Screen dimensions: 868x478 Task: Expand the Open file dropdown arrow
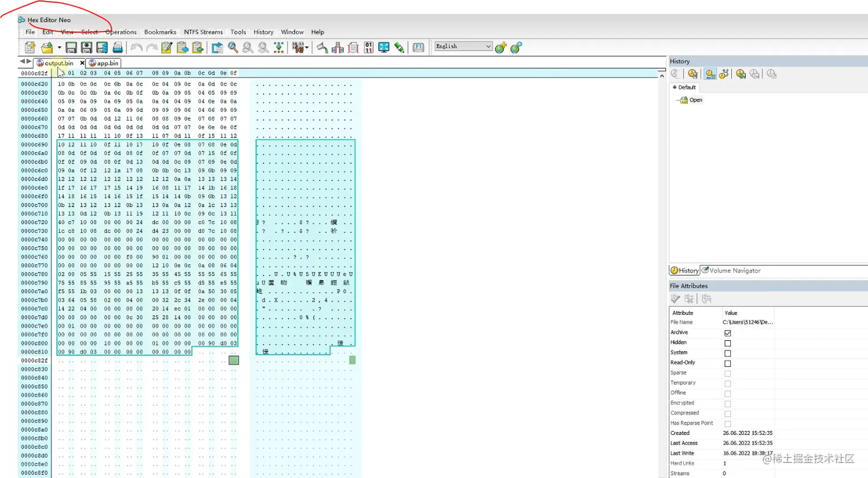[x=59, y=48]
